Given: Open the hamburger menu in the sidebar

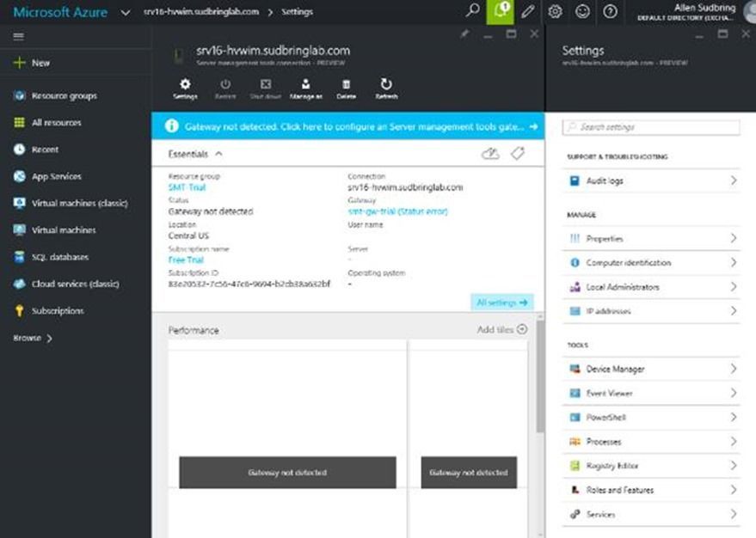Looking at the screenshot, I should click(18, 37).
